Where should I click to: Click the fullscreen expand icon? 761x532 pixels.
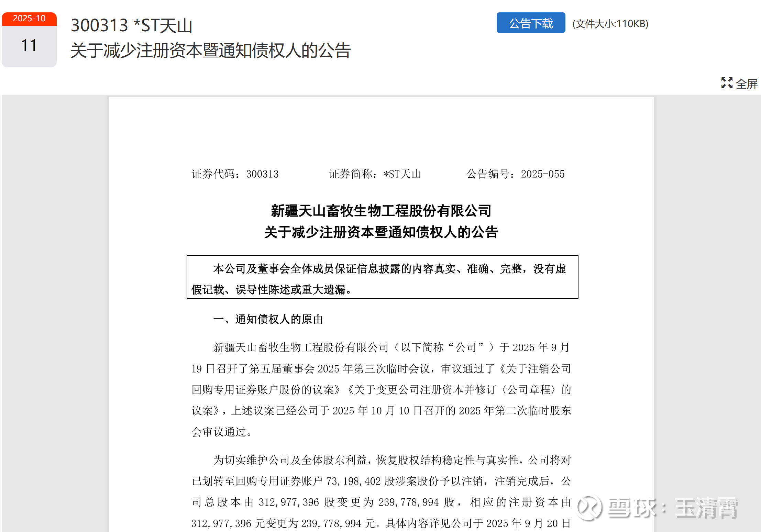coord(727,83)
